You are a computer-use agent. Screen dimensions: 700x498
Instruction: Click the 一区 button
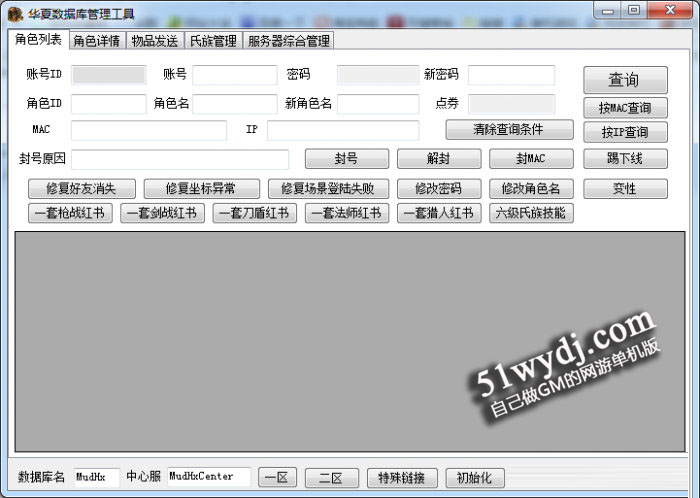tap(277, 478)
